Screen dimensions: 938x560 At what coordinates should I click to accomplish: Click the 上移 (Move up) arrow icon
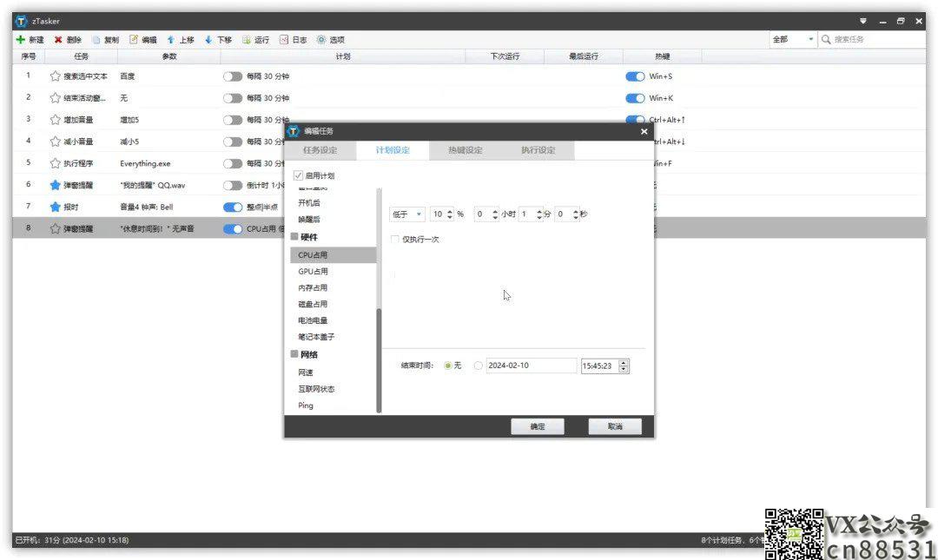pos(171,39)
